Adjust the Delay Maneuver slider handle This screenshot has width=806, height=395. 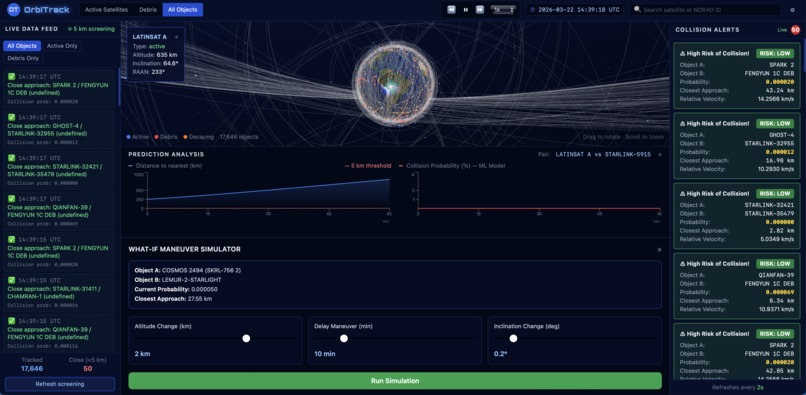tap(344, 338)
